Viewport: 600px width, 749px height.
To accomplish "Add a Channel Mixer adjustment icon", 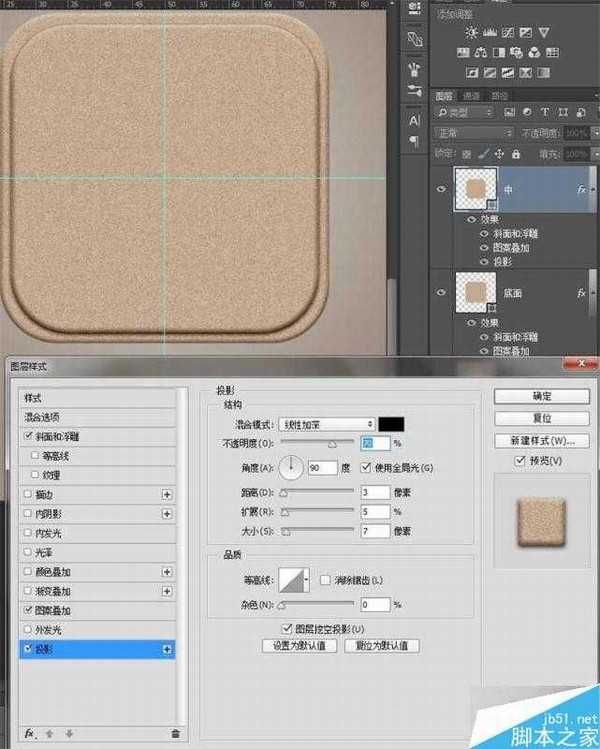I will 534,53.
